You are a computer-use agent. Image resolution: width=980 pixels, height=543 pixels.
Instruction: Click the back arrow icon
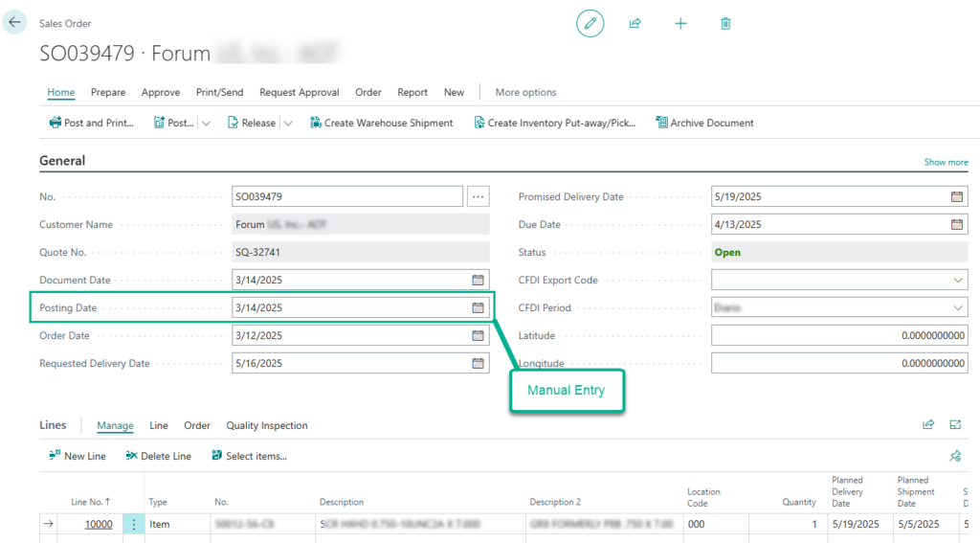tap(14, 23)
